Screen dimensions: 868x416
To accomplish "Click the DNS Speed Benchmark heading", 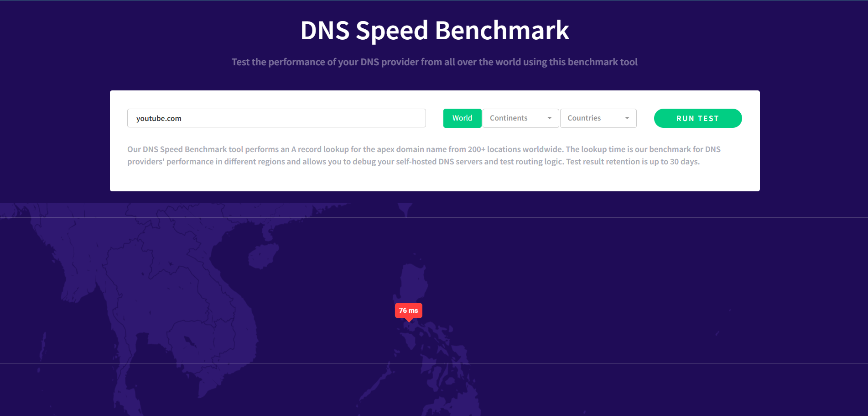I will pos(434,31).
